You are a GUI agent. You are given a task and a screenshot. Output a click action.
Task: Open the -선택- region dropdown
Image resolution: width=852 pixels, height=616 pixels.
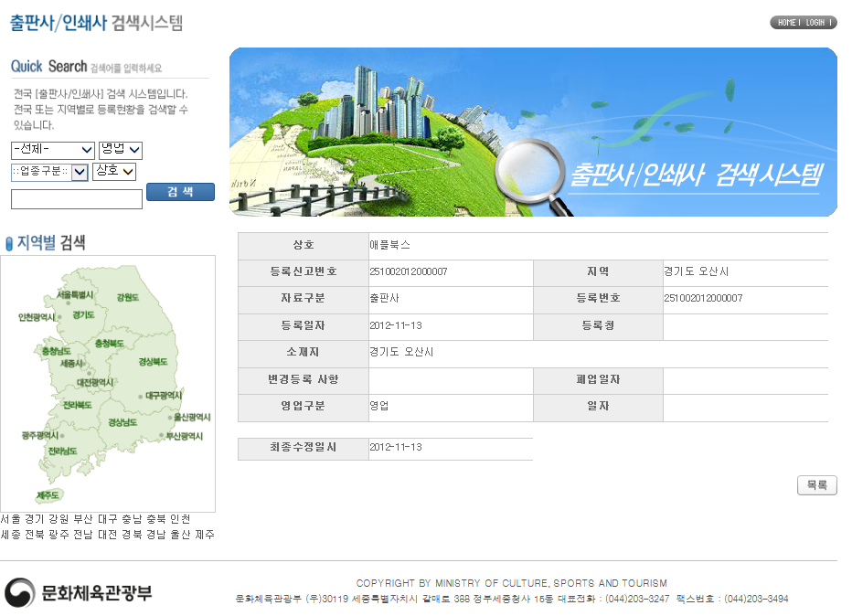(x=51, y=150)
